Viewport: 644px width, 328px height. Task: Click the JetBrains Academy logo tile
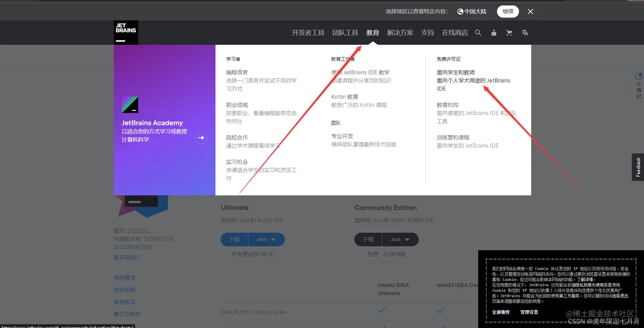coord(130,104)
